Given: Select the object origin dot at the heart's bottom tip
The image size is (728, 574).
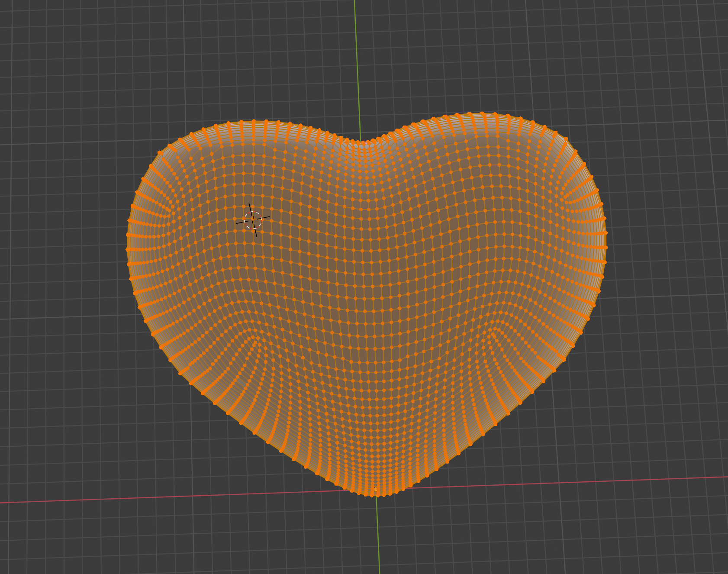Looking at the screenshot, I should 376,490.
